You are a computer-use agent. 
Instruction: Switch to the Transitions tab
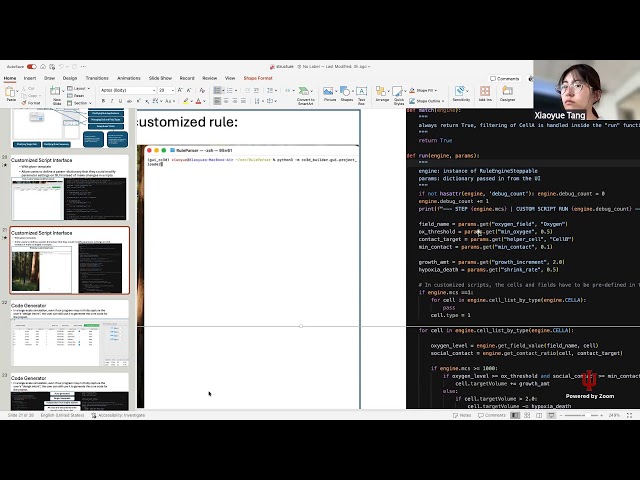point(97,78)
